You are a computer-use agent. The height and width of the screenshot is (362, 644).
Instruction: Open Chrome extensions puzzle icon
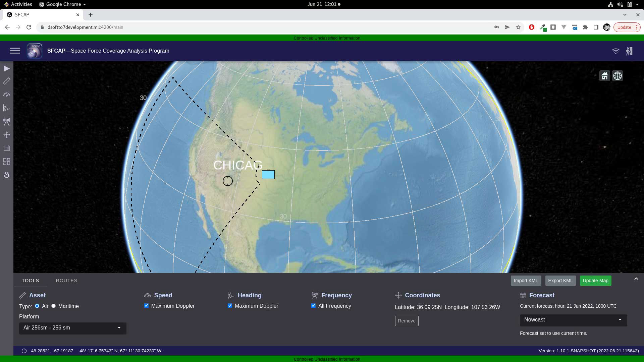pyautogui.click(x=585, y=27)
